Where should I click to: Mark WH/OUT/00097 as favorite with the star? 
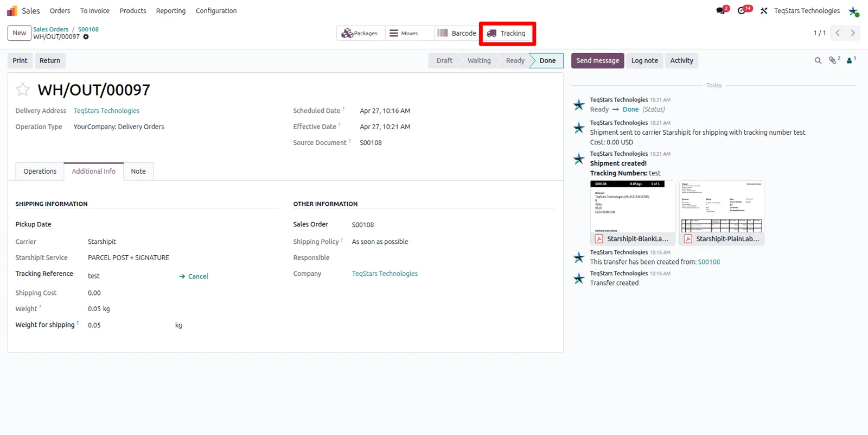(x=23, y=89)
